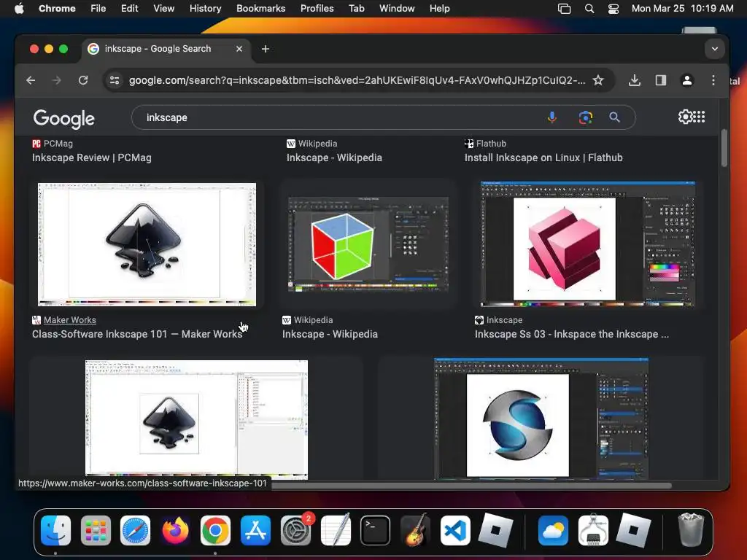Toggle the Chrome side panel icon
This screenshot has width=747, height=560.
pyautogui.click(x=661, y=80)
